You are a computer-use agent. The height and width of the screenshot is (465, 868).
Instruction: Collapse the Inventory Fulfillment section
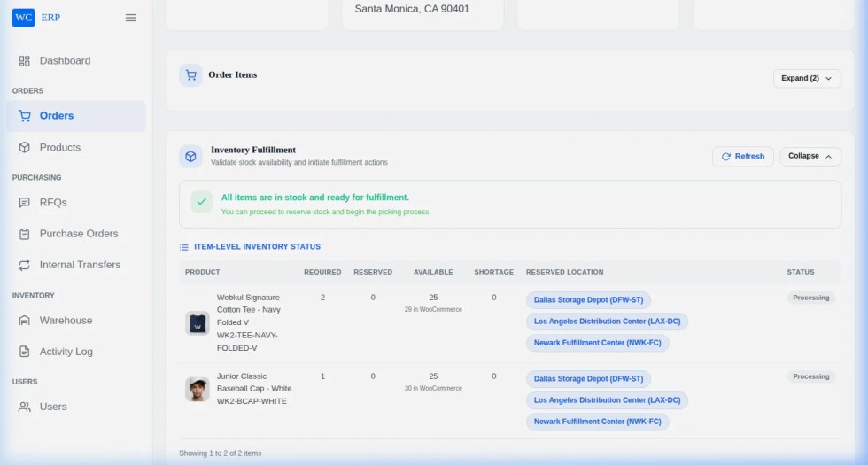tap(810, 156)
